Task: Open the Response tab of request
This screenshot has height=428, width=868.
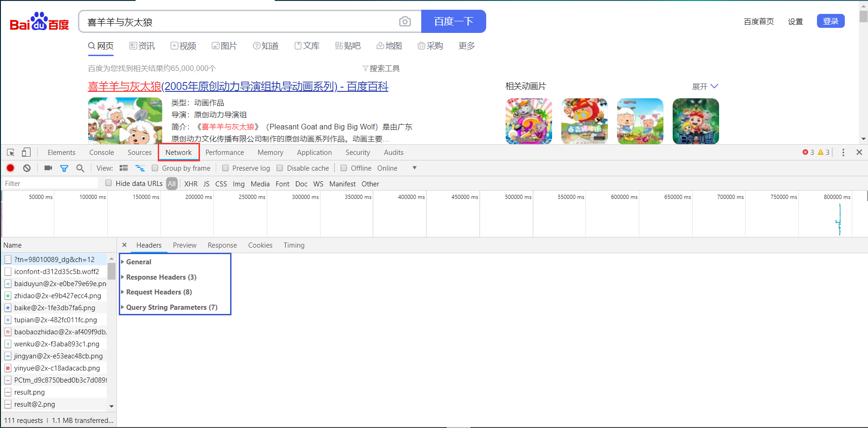Action: 222,245
